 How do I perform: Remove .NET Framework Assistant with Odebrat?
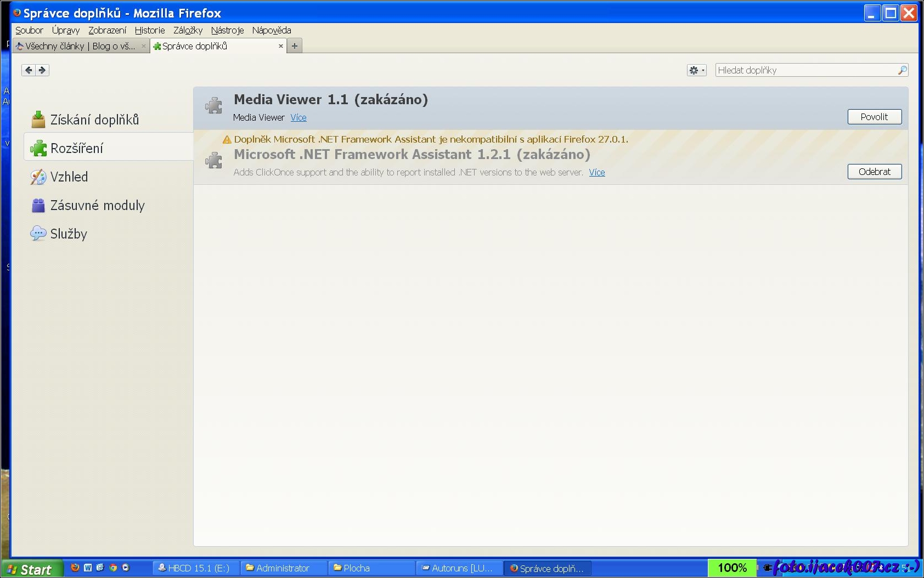point(874,172)
